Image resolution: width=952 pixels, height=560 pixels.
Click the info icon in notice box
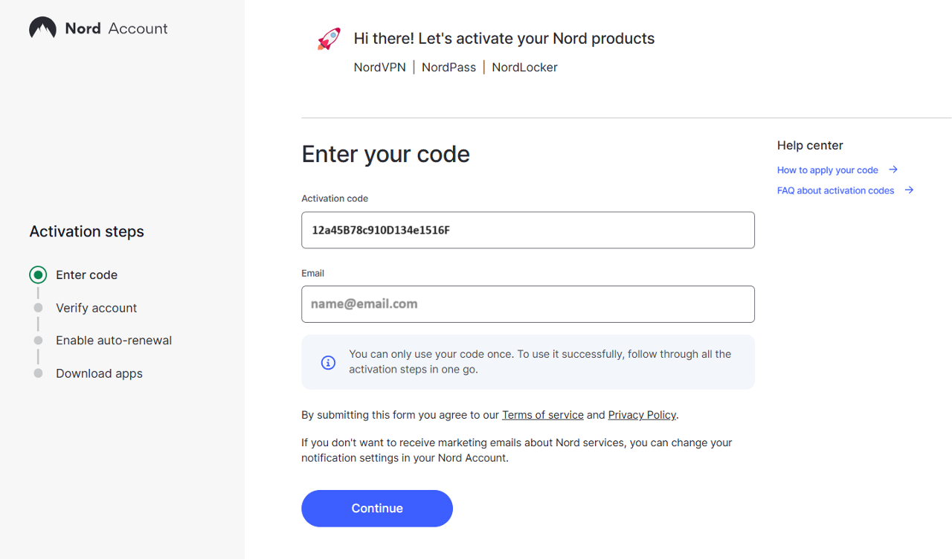coord(328,362)
